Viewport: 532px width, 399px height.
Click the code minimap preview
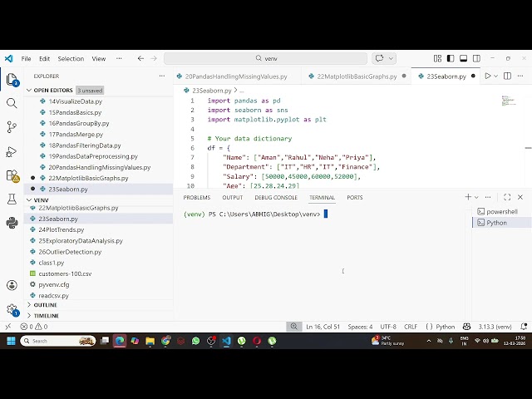click(509, 101)
